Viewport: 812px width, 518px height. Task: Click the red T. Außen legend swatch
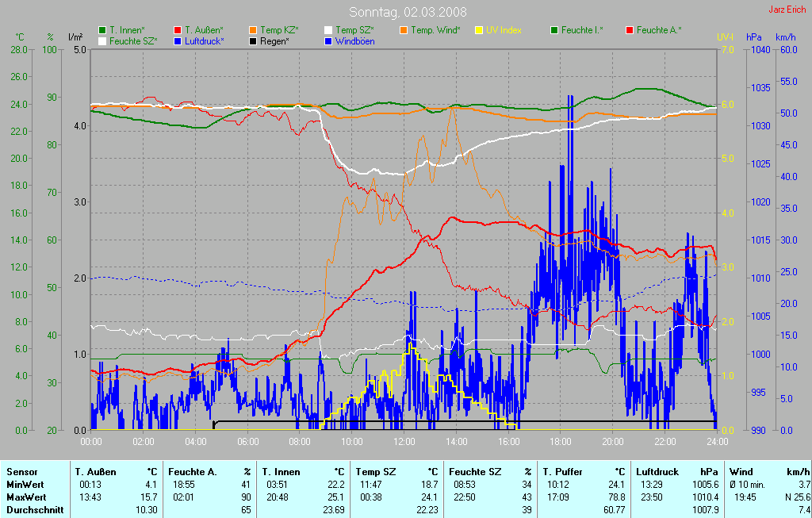click(178, 30)
